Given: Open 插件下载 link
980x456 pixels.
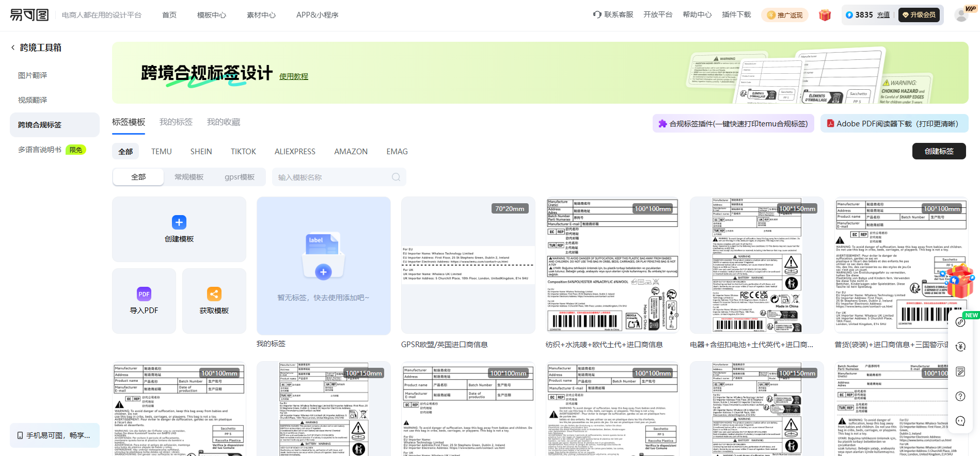Looking at the screenshot, I should coord(736,14).
